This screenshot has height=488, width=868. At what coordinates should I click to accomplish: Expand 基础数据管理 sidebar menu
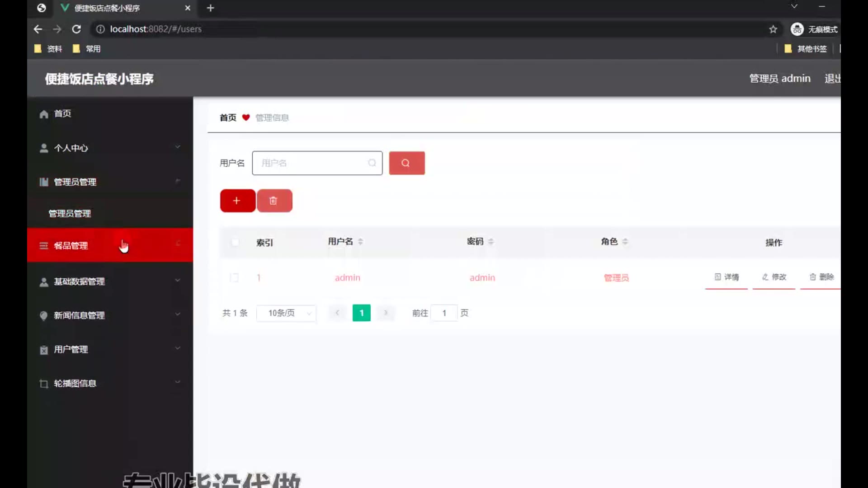110,281
